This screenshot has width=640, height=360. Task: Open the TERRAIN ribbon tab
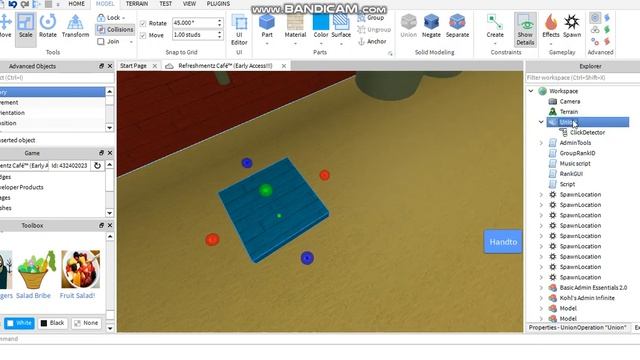137,4
